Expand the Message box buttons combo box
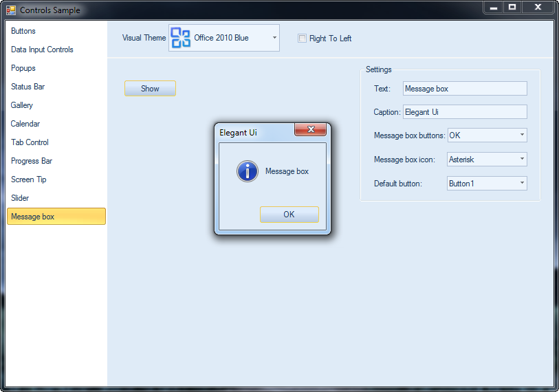The width and height of the screenshot is (559, 392). 523,135
